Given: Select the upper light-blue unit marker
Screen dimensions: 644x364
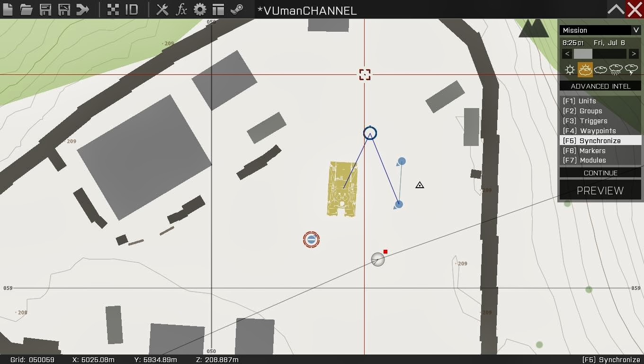Looking at the screenshot, I should coord(402,162).
